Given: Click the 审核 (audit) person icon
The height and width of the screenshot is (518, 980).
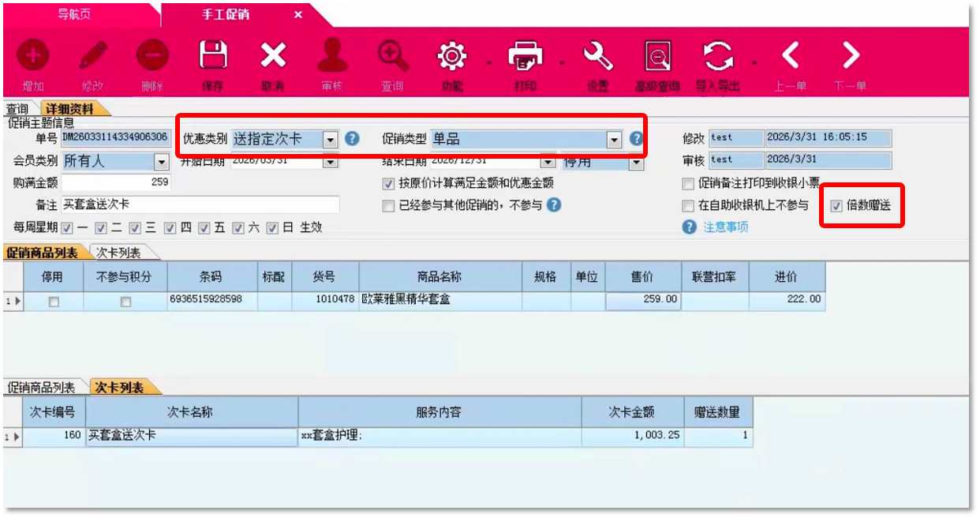Looking at the screenshot, I should 332,56.
